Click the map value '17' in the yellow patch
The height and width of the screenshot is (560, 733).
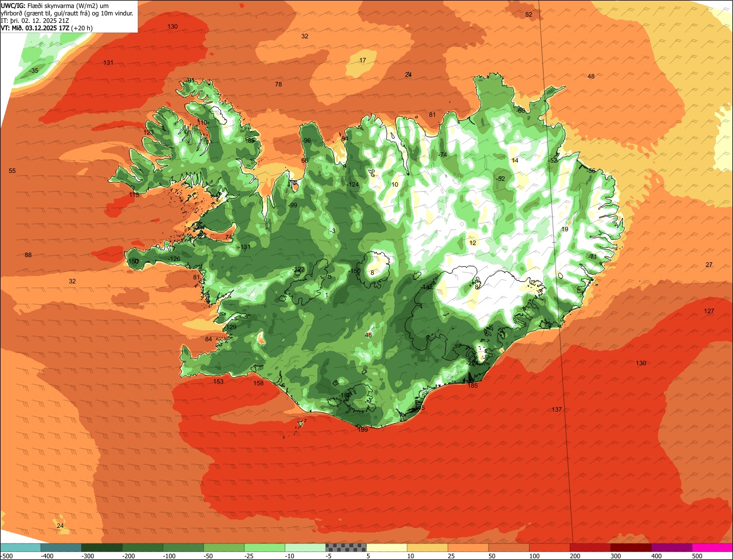pyautogui.click(x=362, y=60)
